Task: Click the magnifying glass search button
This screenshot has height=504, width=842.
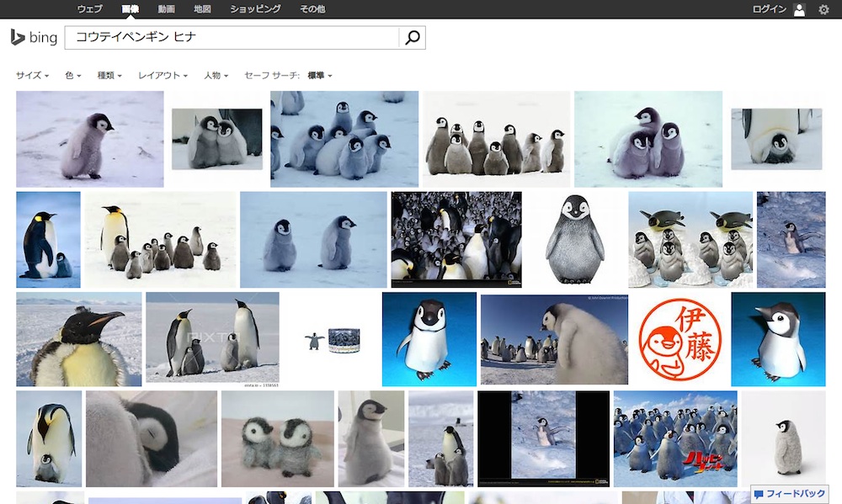Action: 412,38
